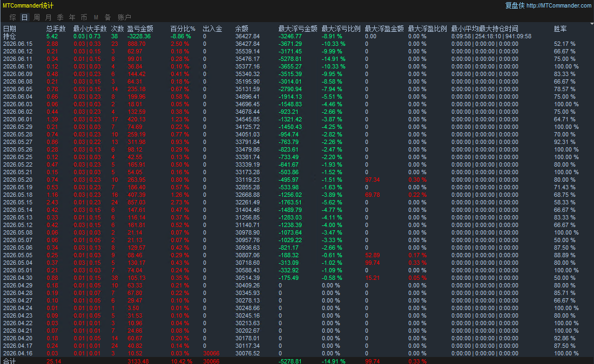Click the 胜率 column header

coord(561,29)
